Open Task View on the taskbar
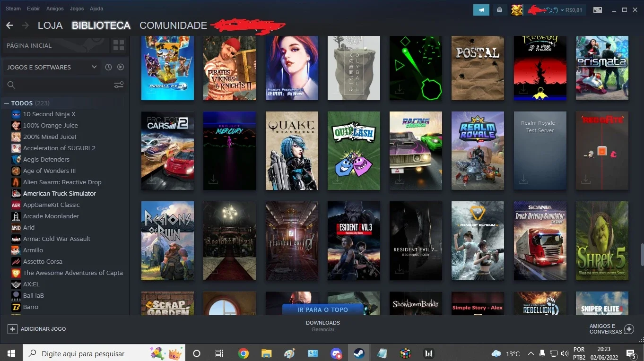 click(x=219, y=353)
